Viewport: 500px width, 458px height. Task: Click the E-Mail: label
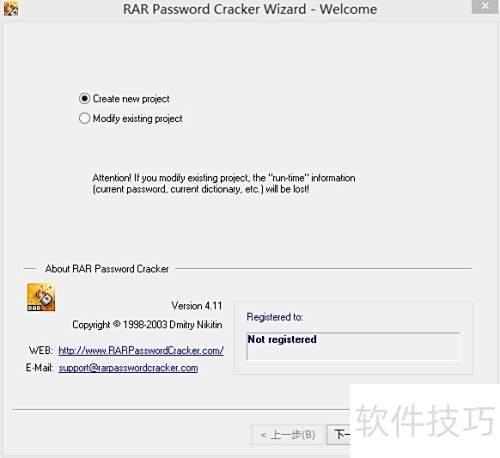pos(39,368)
